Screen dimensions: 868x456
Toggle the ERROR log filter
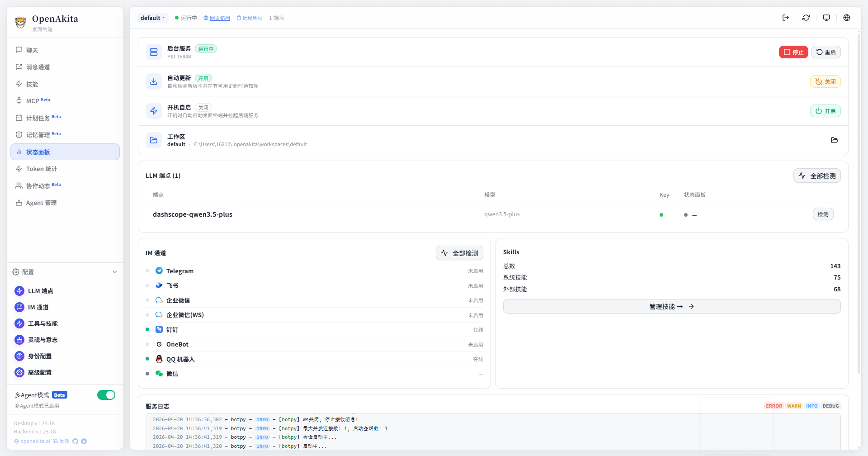click(774, 406)
